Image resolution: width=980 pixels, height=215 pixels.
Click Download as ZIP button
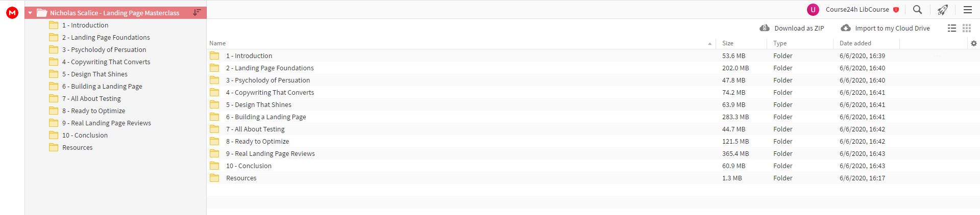(x=792, y=29)
